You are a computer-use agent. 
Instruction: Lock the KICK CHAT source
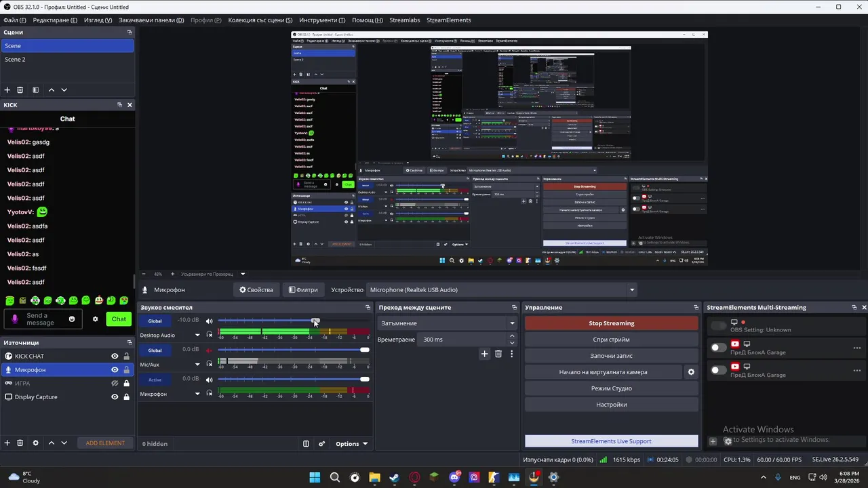(126, 357)
